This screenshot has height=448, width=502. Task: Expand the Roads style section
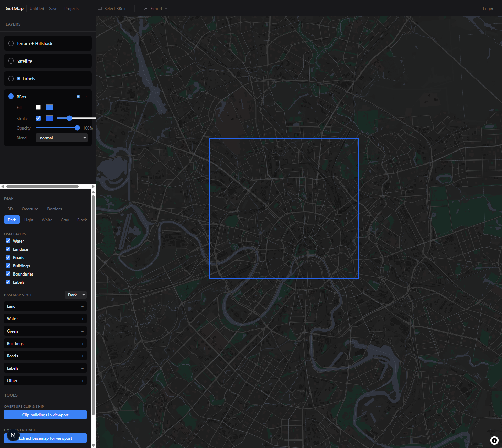(45, 356)
